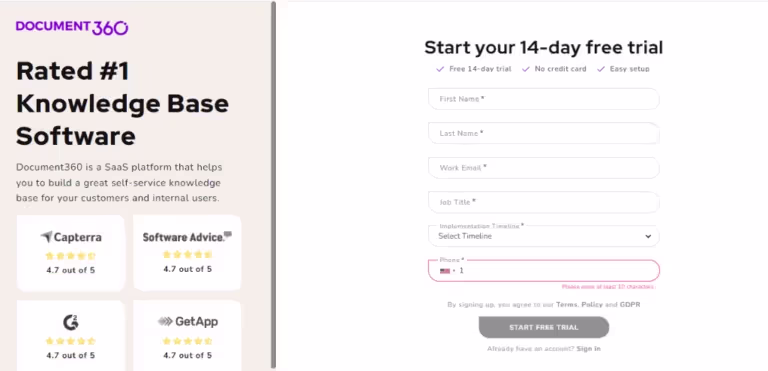The height and width of the screenshot is (371, 768).
Task: Click the Software Advice logo
Action: point(187,237)
